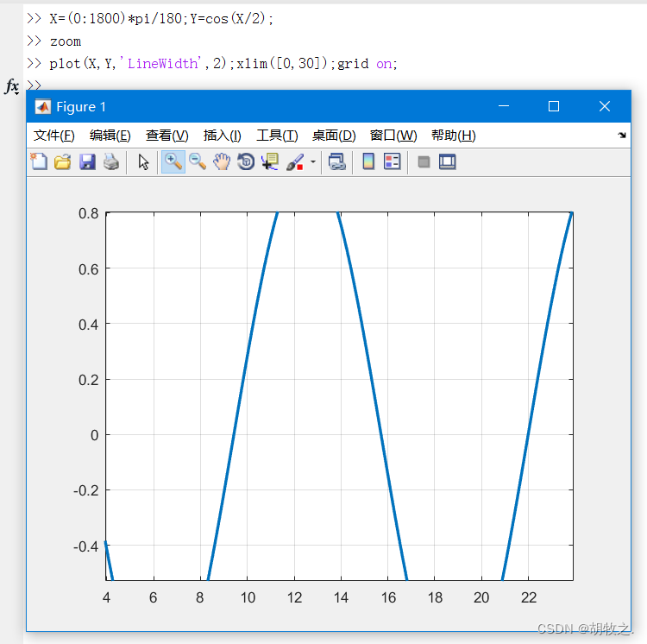Click the x-axis tick label 18
This screenshot has width=647, height=644.
(435, 597)
